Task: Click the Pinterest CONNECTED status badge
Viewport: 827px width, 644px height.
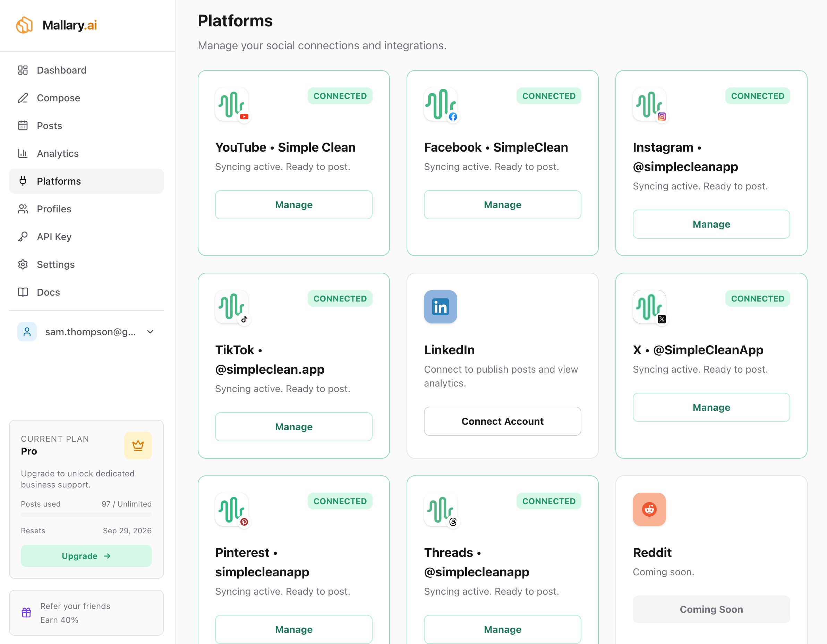Action: click(x=340, y=501)
